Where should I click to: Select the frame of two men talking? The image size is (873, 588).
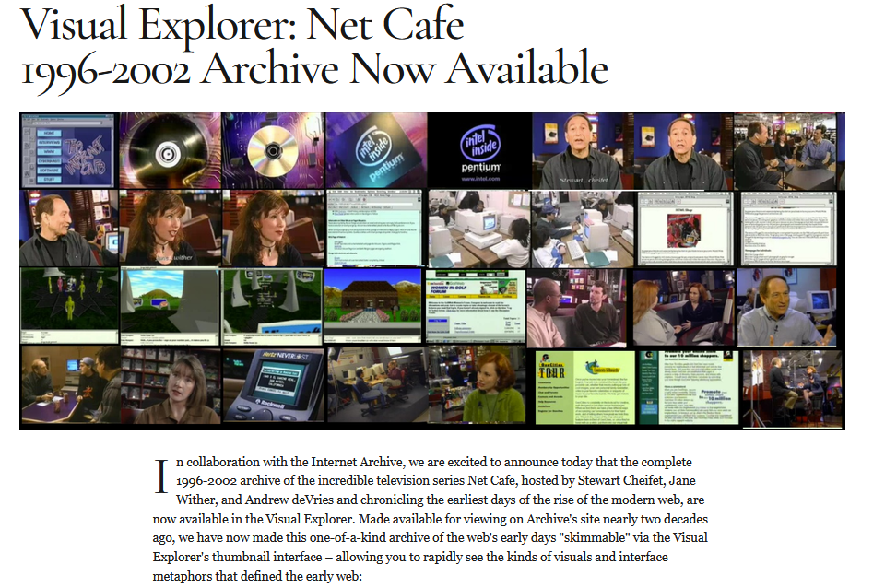pyautogui.click(x=577, y=308)
